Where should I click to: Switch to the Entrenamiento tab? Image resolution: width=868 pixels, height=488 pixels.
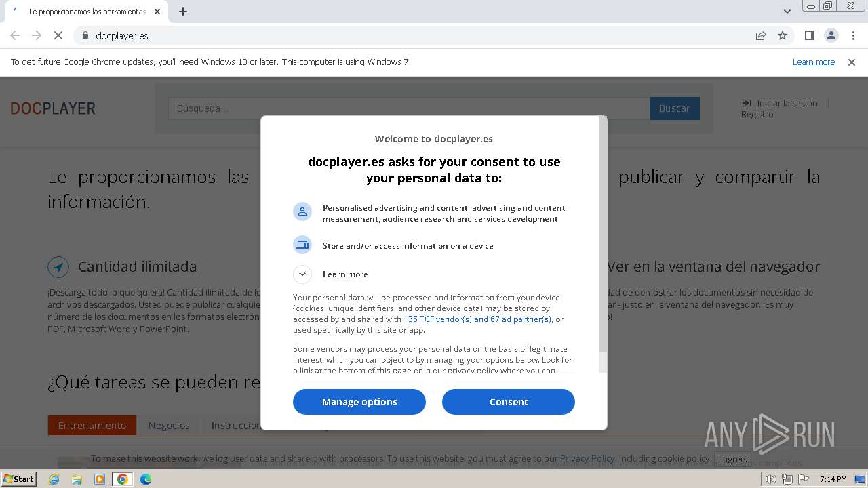[x=92, y=426]
